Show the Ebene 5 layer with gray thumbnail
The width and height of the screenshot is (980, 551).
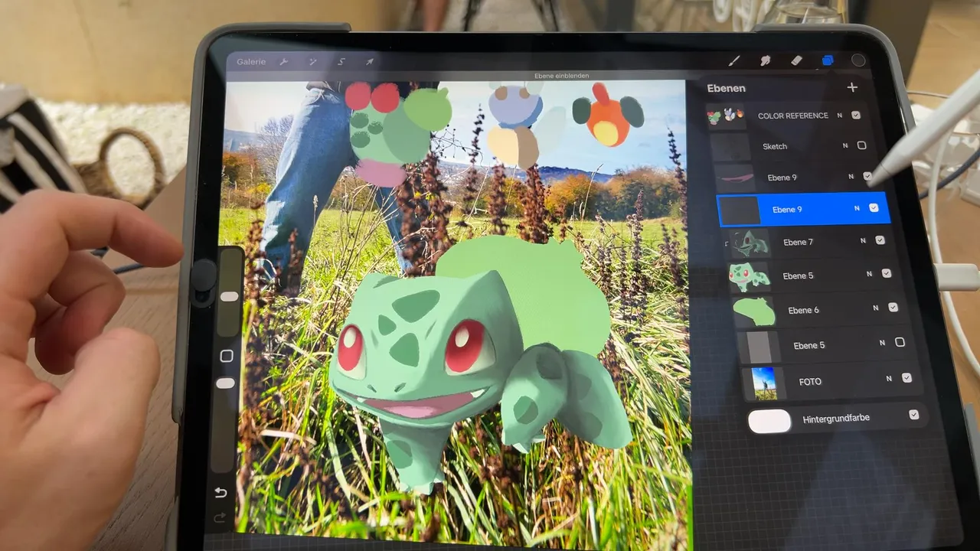[900, 342]
